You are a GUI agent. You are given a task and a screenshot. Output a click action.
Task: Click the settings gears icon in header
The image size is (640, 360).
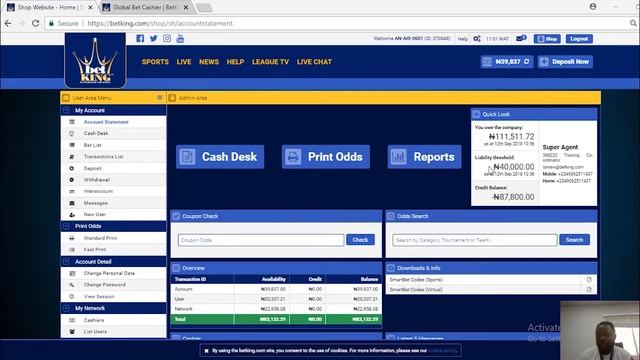coord(477,39)
